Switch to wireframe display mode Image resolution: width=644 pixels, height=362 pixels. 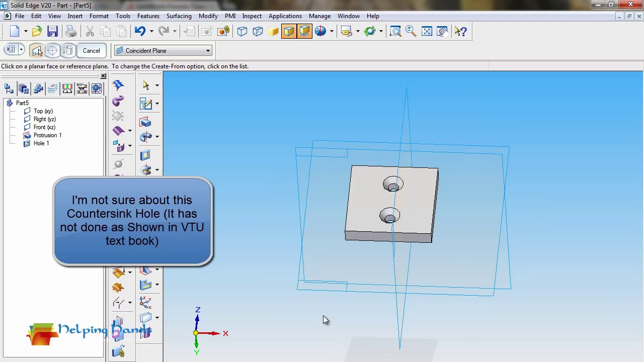(242, 31)
